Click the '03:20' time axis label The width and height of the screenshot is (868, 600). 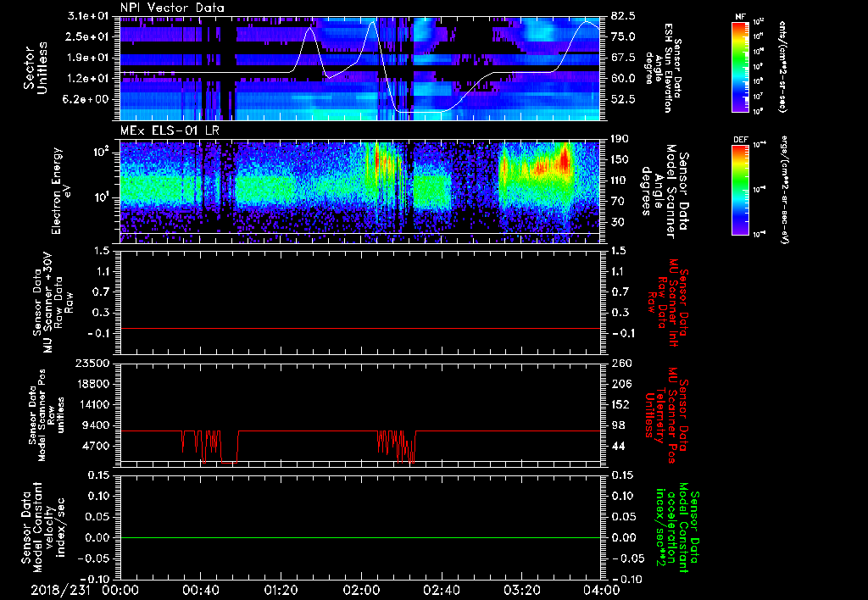pos(521,590)
